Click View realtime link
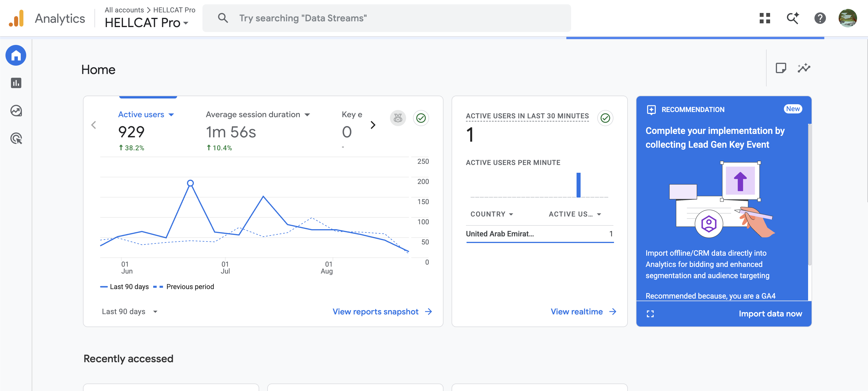The width and height of the screenshot is (868, 391). tap(577, 312)
